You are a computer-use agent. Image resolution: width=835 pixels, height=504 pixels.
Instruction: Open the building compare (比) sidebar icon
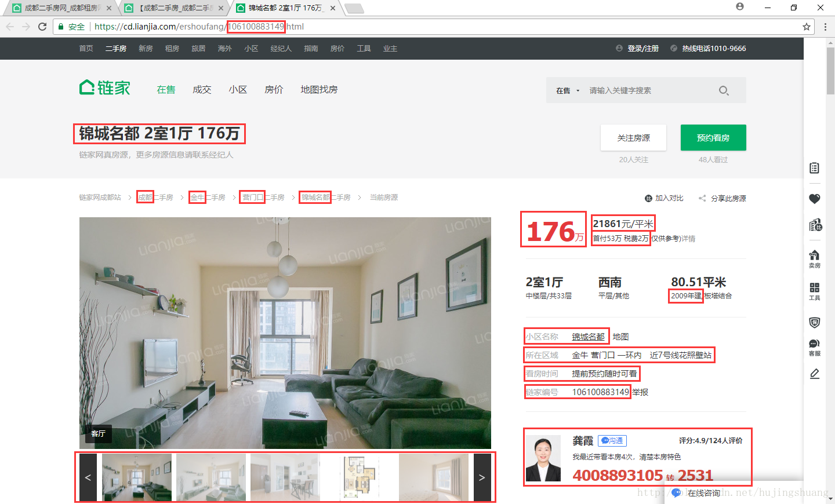815,225
